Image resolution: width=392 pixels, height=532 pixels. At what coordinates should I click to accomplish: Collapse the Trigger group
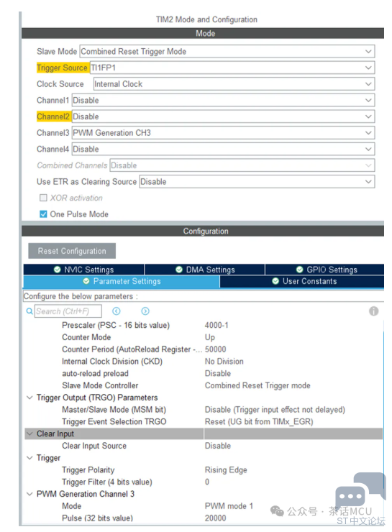tap(30, 458)
